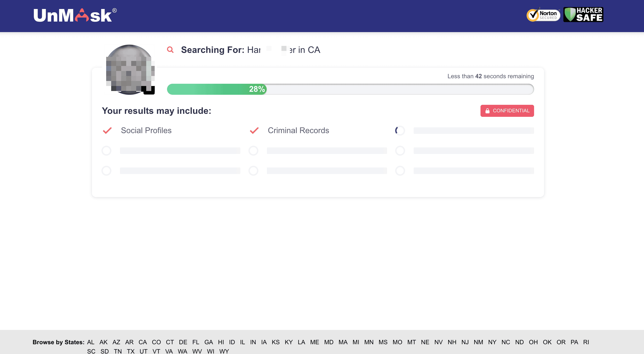This screenshot has height=354, width=644.
Task: Open the NY state link
Action: pyautogui.click(x=492, y=342)
